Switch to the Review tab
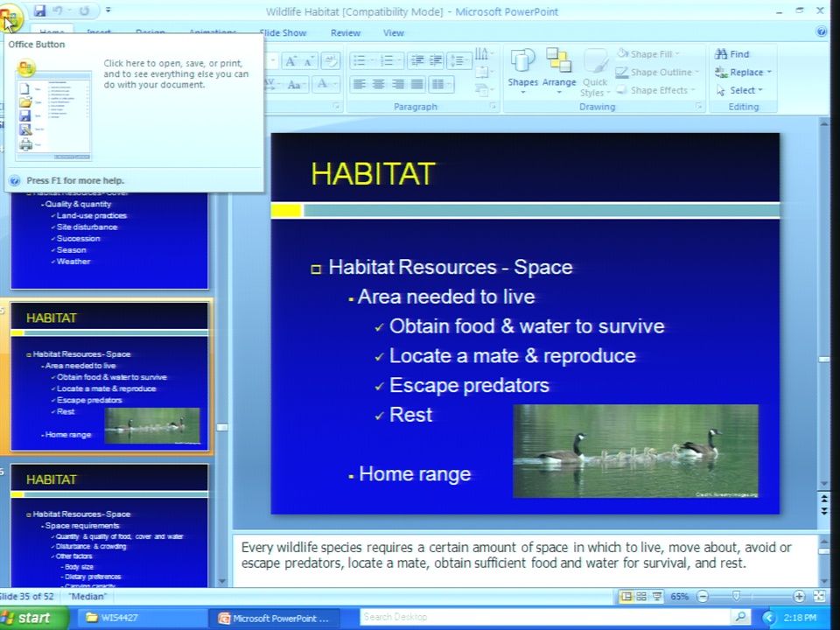 pyautogui.click(x=346, y=32)
